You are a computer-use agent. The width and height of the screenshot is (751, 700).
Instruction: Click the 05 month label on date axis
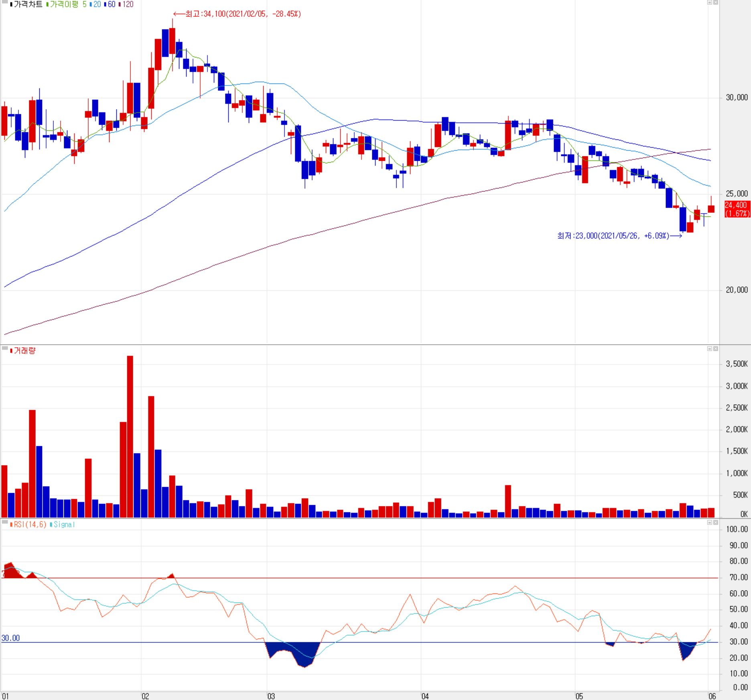(x=579, y=696)
